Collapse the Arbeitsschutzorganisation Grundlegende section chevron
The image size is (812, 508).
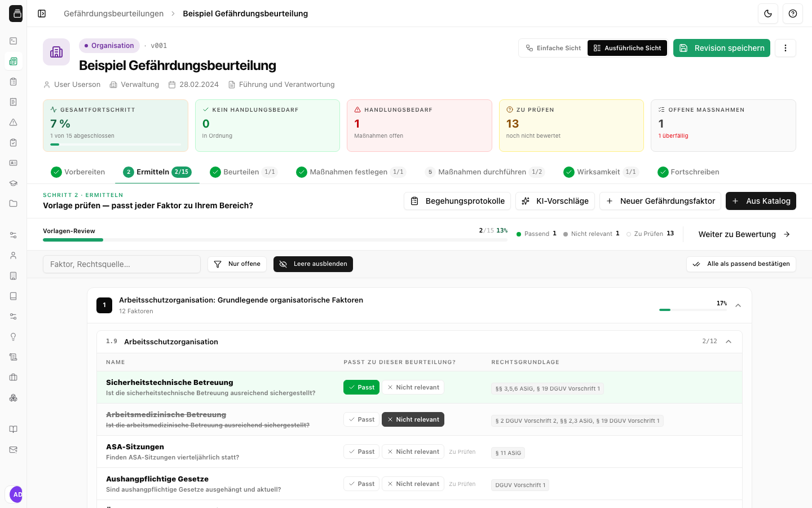738,305
